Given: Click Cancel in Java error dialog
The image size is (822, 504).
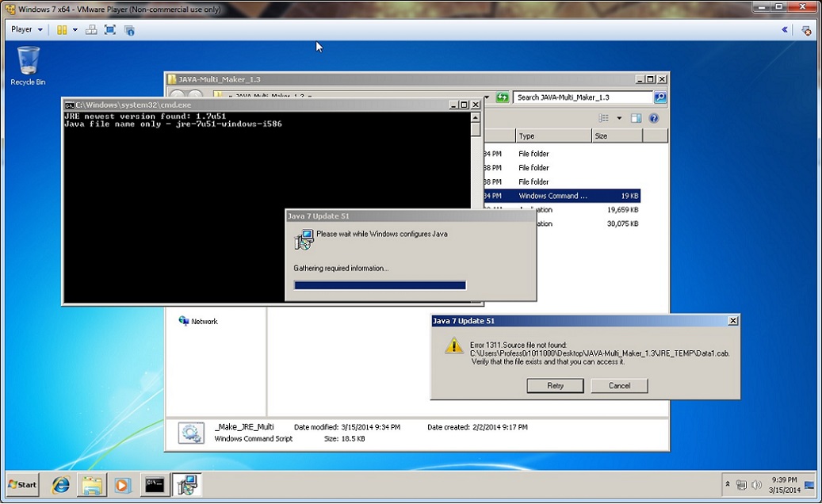Looking at the screenshot, I should click(x=619, y=386).
